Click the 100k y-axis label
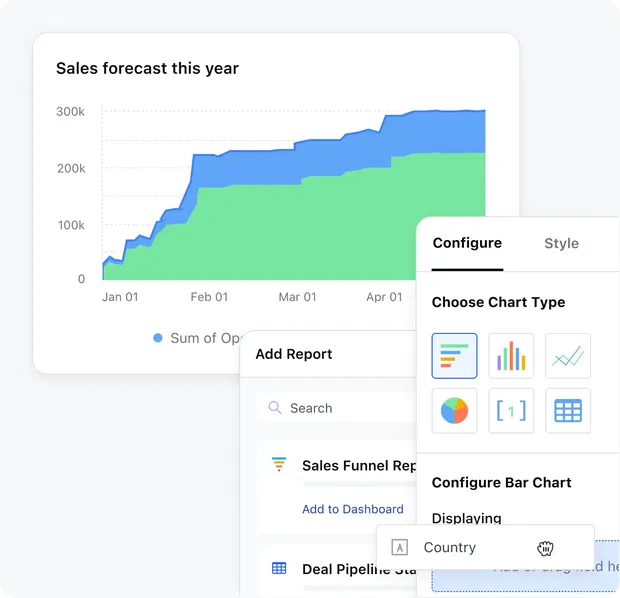This screenshot has width=620, height=598. (71, 225)
